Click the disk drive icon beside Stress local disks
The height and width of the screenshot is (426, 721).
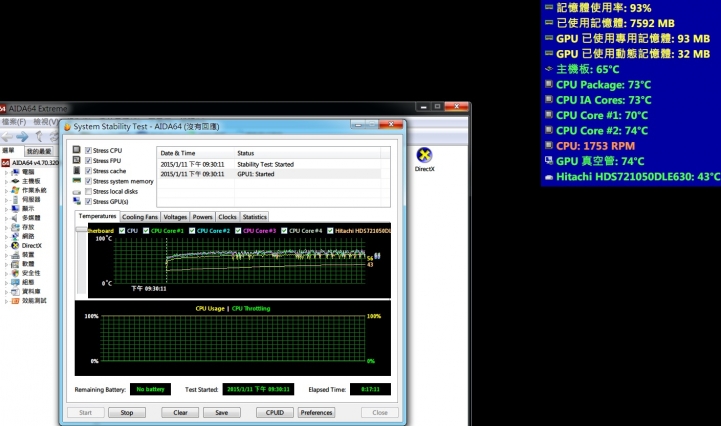click(77, 191)
